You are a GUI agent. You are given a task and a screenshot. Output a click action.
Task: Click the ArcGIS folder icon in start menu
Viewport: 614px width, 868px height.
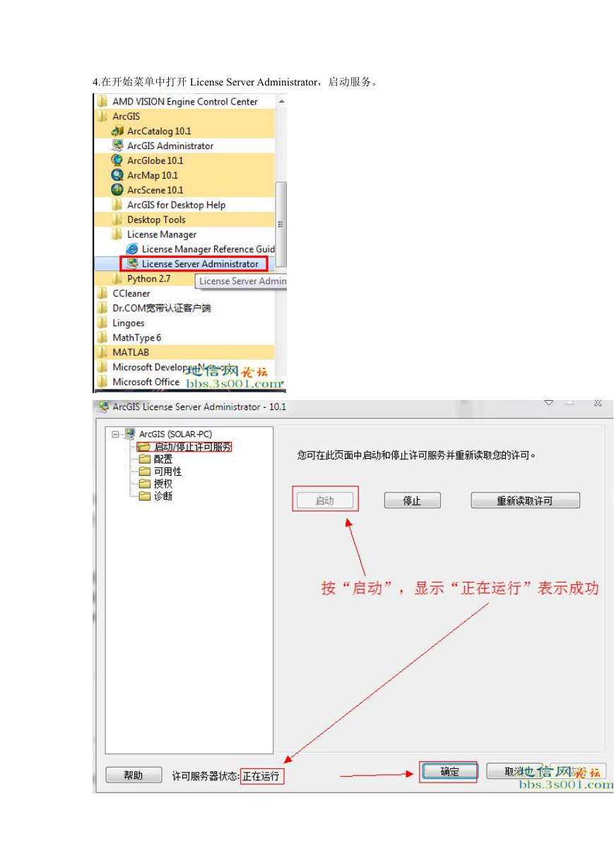point(103,117)
